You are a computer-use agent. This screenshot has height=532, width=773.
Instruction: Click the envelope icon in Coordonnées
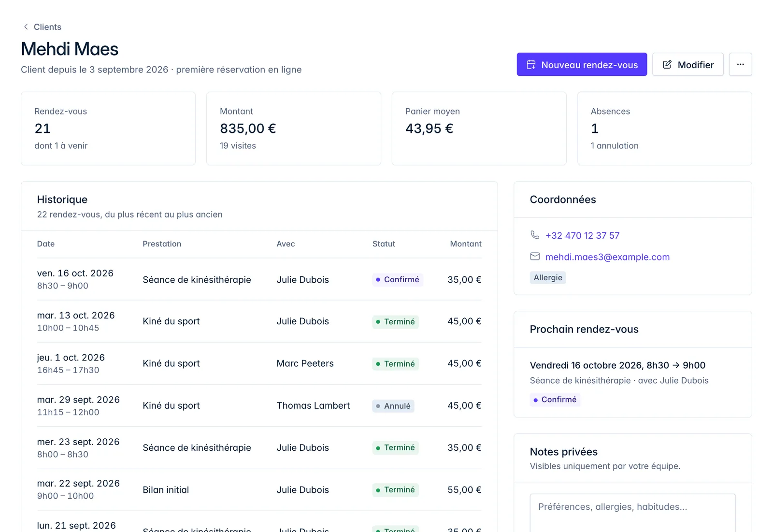pos(535,257)
